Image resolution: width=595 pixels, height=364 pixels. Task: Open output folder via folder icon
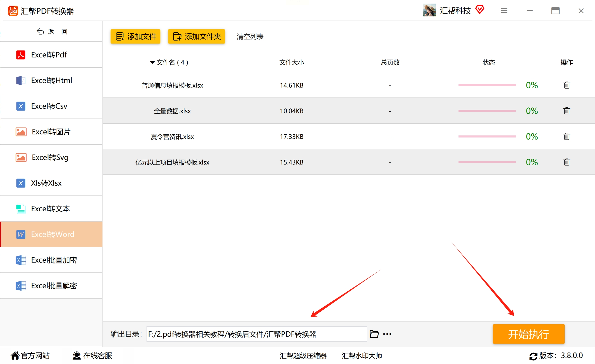click(x=374, y=334)
